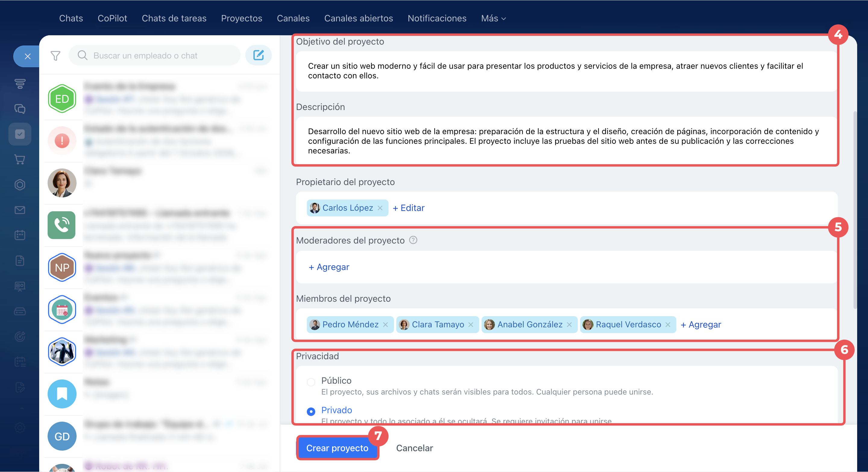Collapse sidebar with the small up chevron

(22, 408)
